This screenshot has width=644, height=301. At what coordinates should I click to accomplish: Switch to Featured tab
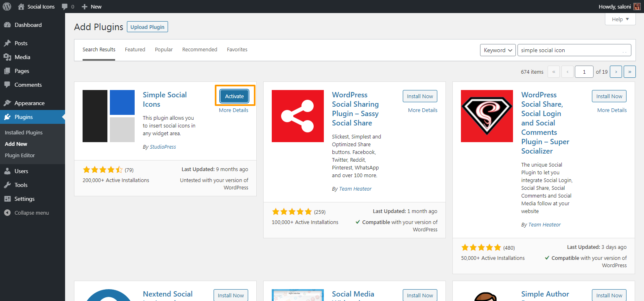(x=135, y=50)
